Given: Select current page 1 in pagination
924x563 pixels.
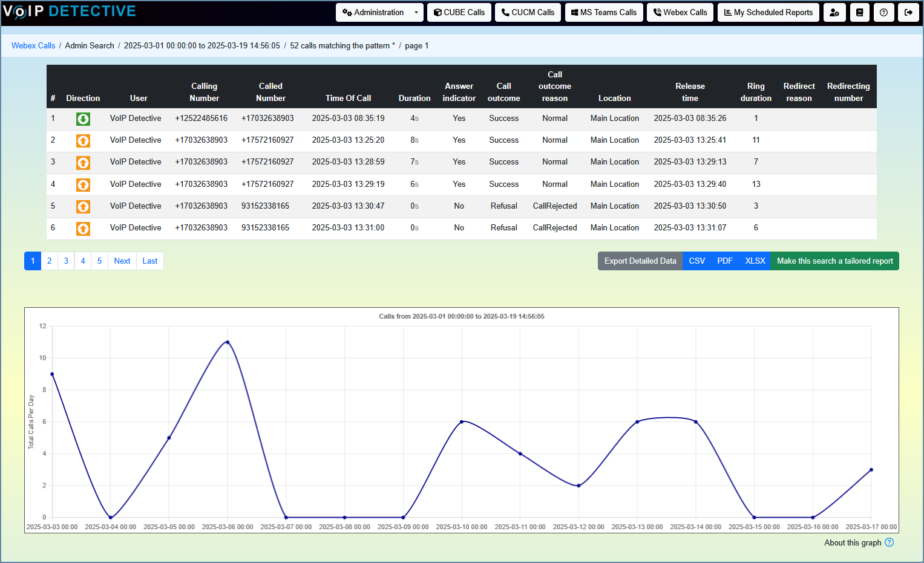Looking at the screenshot, I should pyautogui.click(x=33, y=261).
